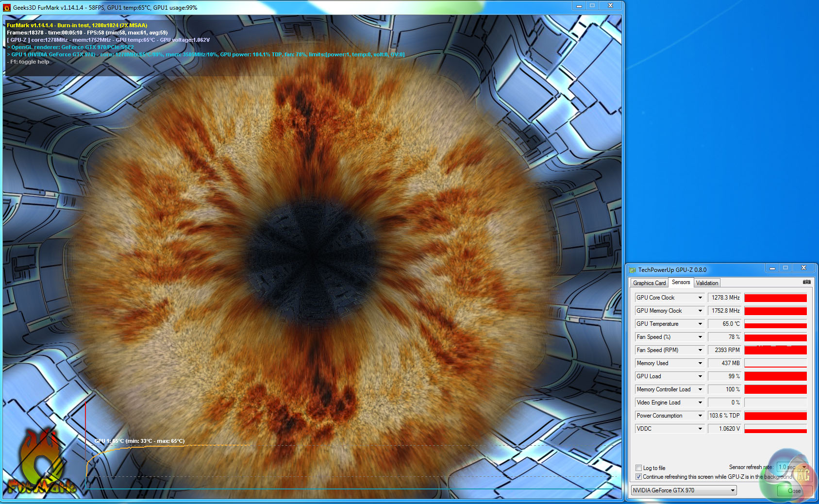
Task: Enable the Log to file checkbox
Action: pyautogui.click(x=639, y=468)
